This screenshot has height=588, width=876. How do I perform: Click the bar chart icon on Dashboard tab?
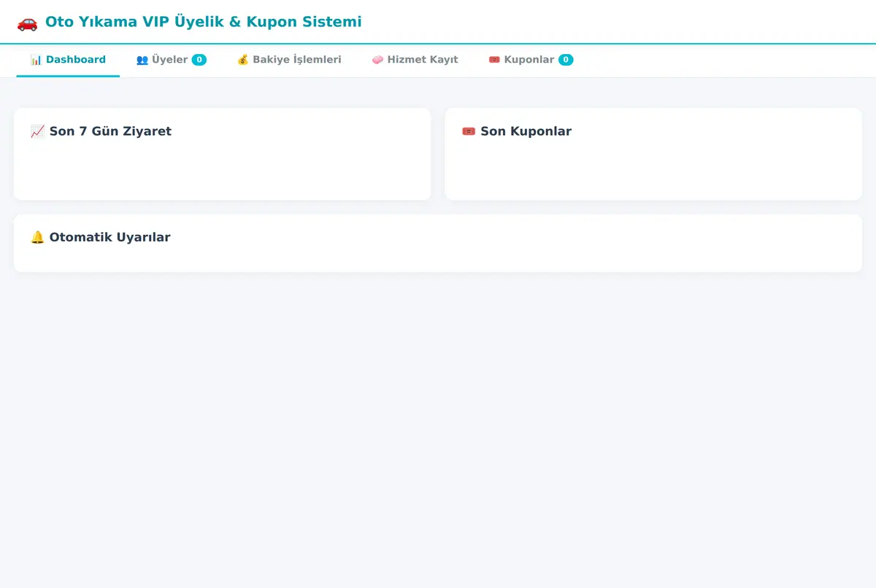[x=36, y=60]
